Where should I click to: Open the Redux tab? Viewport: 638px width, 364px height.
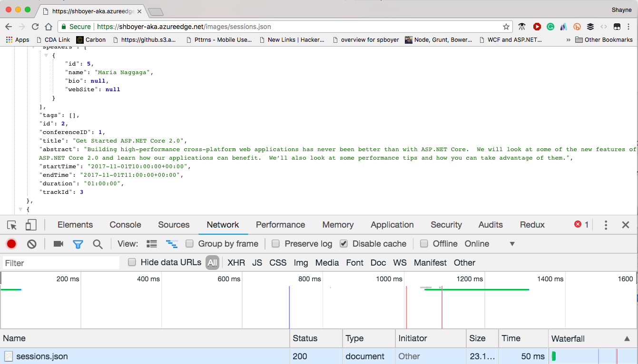(532, 225)
